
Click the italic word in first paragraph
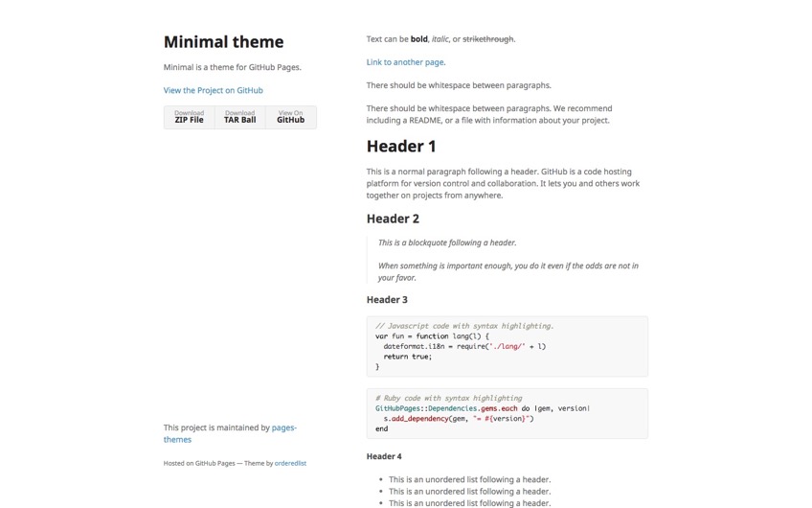coord(440,39)
